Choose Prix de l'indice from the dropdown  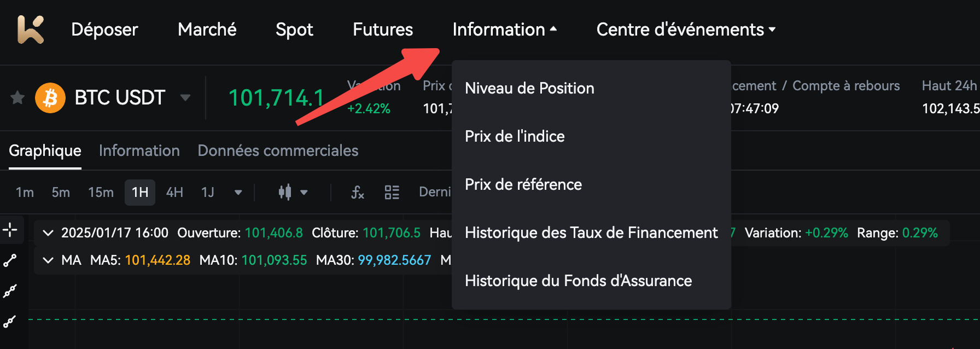[x=515, y=136]
